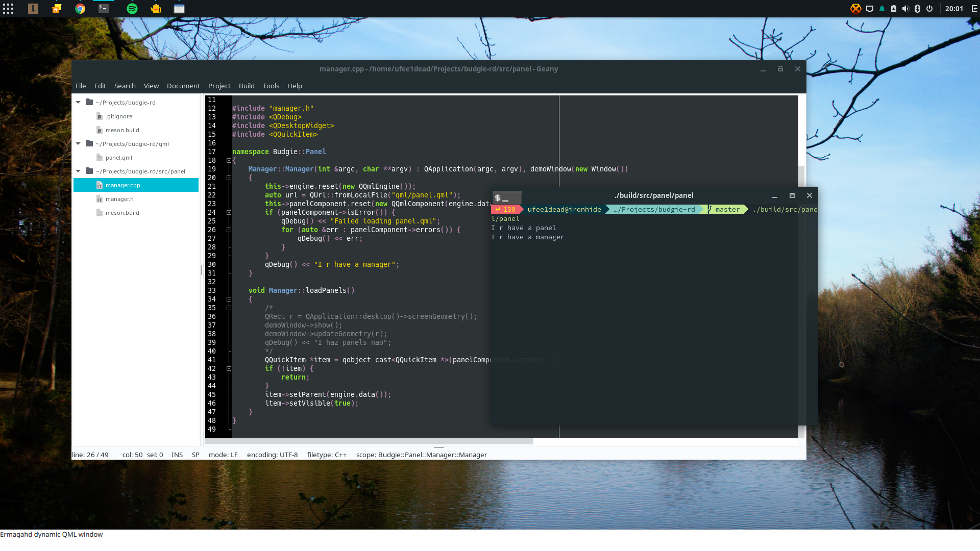Open the View menu

tap(151, 86)
